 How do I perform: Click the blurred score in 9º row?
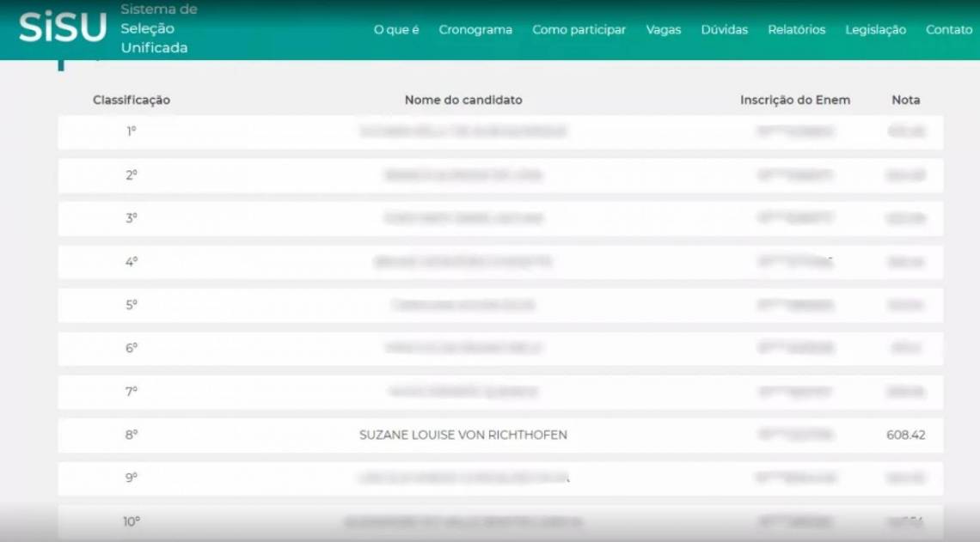[x=905, y=478]
